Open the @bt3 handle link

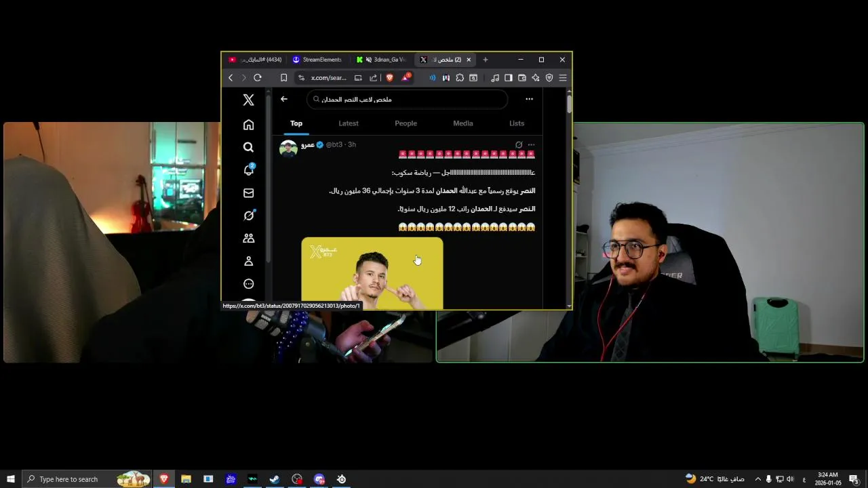334,144
